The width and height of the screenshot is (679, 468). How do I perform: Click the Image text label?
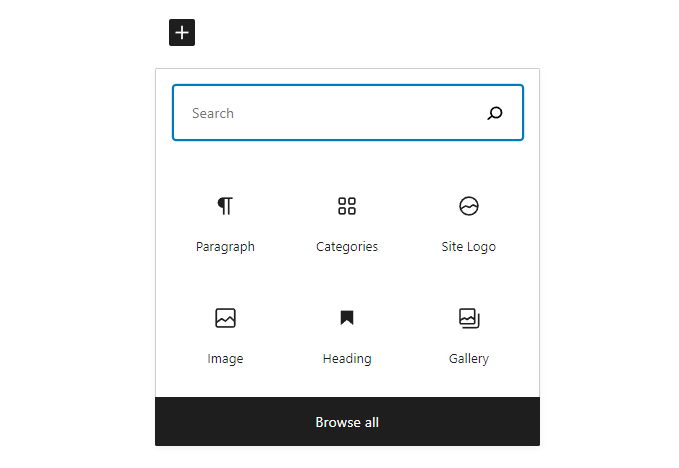225,359
